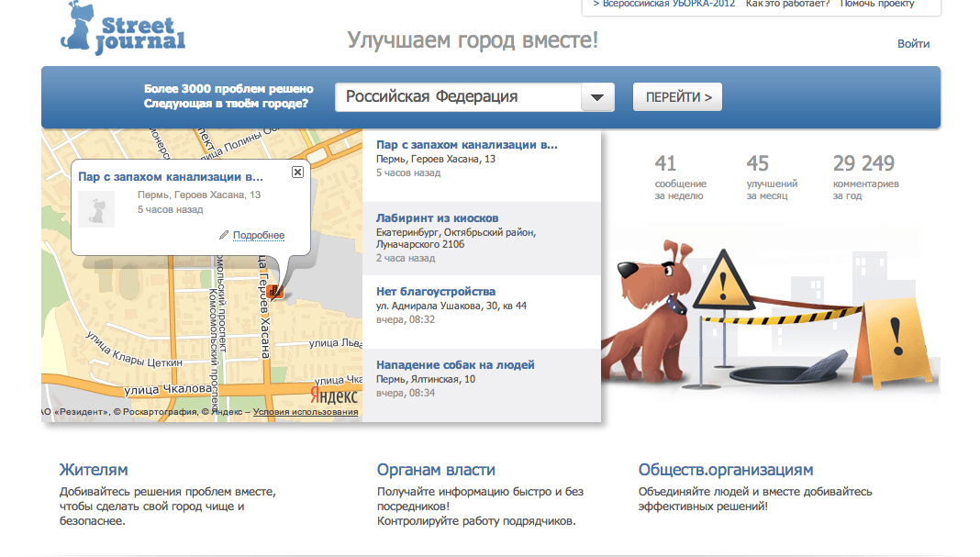The image size is (980, 557).
Task: Close the map popup balloon
Action: pos(297,173)
